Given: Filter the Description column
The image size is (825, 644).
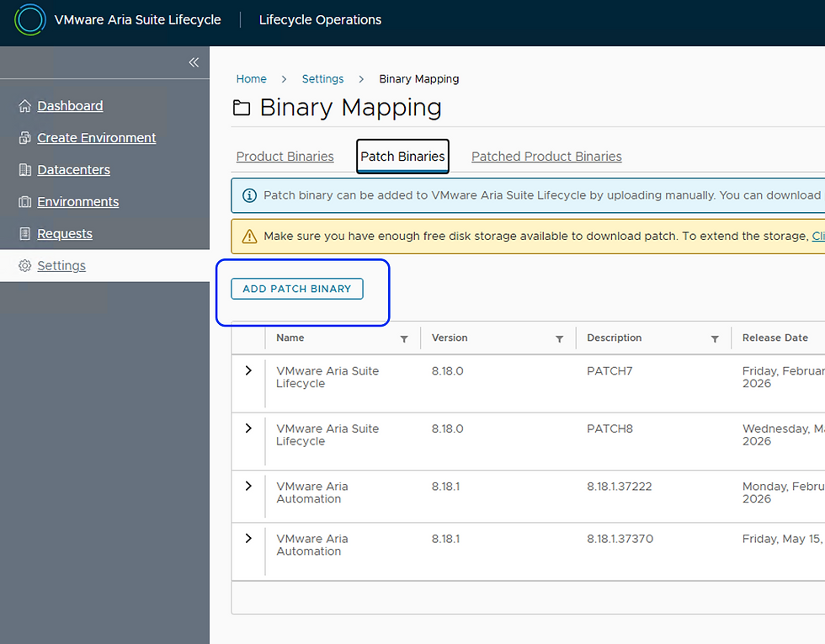Looking at the screenshot, I should coord(715,338).
